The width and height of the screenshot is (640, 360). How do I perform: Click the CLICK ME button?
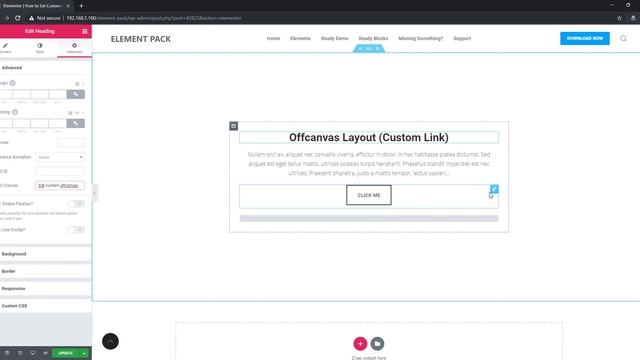(369, 195)
